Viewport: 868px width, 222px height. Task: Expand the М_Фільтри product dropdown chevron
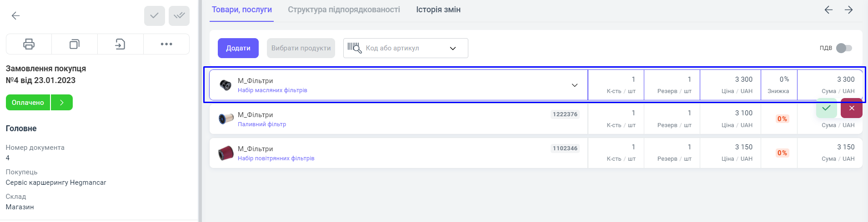(x=575, y=85)
